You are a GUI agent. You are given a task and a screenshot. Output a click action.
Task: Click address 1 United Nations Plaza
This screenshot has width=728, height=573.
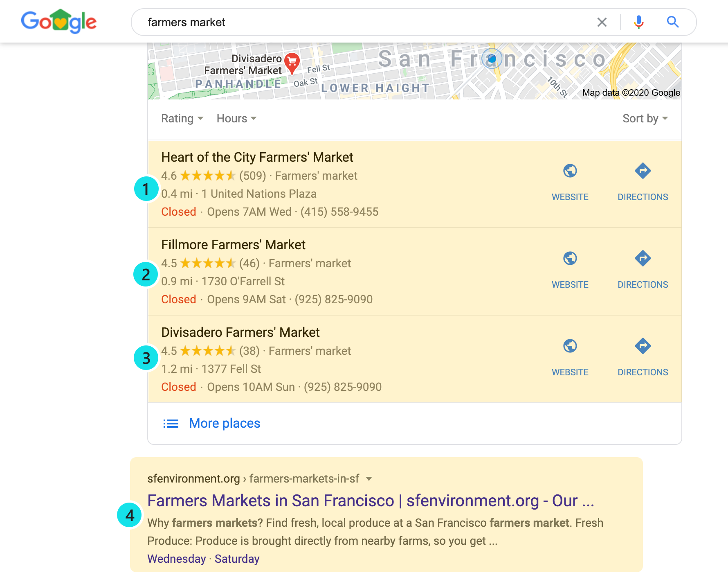point(259,194)
